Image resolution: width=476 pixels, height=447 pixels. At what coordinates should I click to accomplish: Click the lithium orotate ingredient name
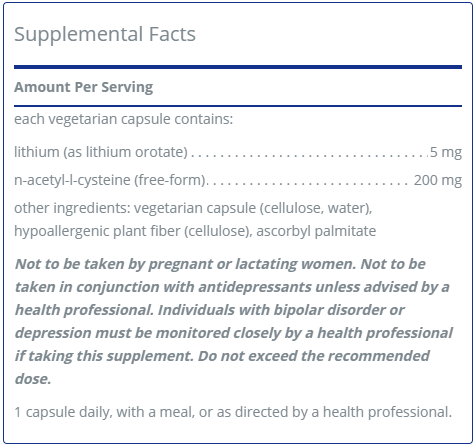click(x=101, y=152)
